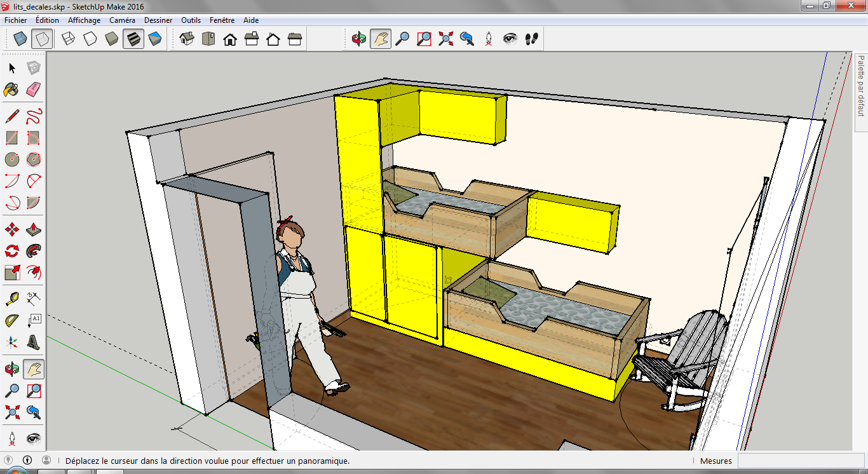This screenshot has width=868, height=474.
Task: Select the Select arrow tool
Action: tap(12, 68)
